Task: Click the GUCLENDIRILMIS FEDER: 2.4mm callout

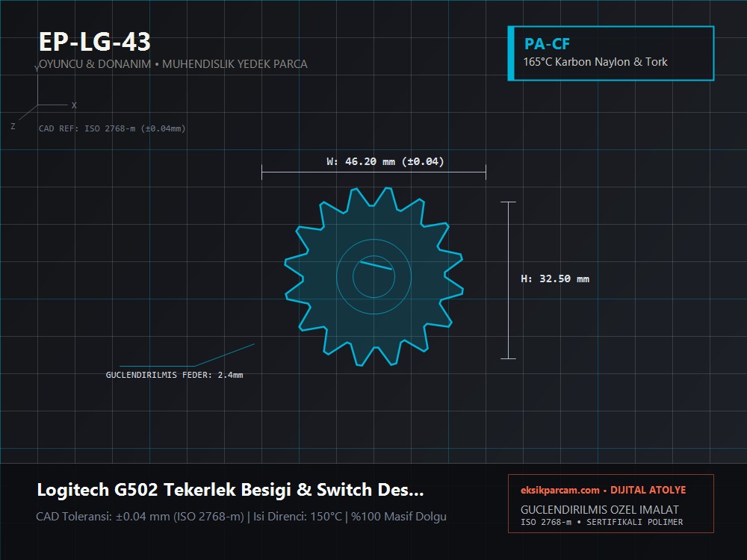Action: [174, 375]
